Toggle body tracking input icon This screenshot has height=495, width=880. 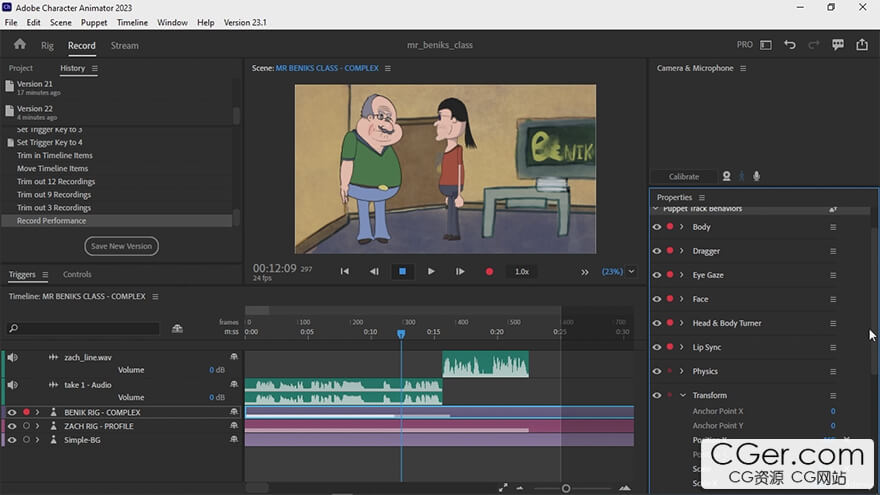(x=741, y=176)
